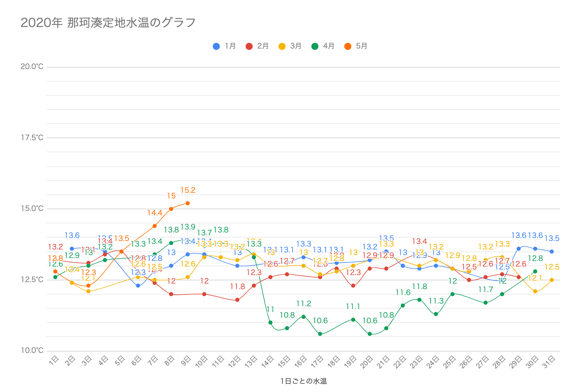
Task: Click the green 4月 legend dot
Action: point(315,46)
